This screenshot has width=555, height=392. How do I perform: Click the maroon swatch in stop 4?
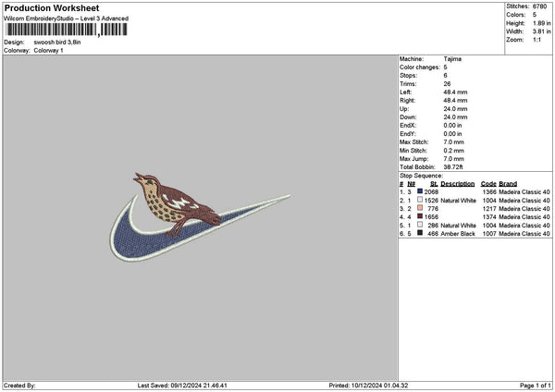(420, 216)
